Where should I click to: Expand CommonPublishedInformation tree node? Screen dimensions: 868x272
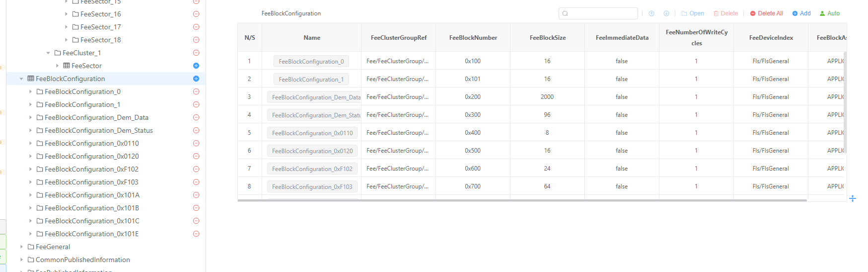pyautogui.click(x=21, y=260)
